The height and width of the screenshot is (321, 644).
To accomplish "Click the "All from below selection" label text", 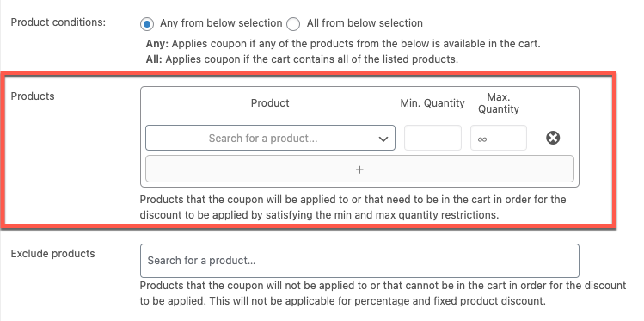I will pyautogui.click(x=365, y=23).
